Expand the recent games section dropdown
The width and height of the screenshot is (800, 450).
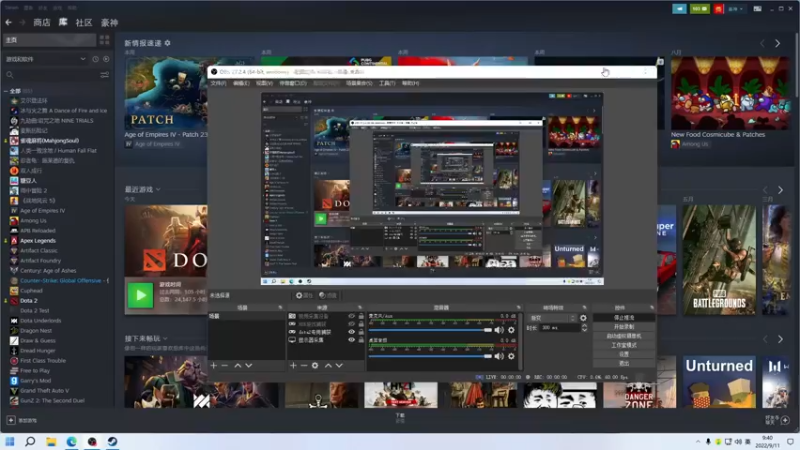click(158, 189)
